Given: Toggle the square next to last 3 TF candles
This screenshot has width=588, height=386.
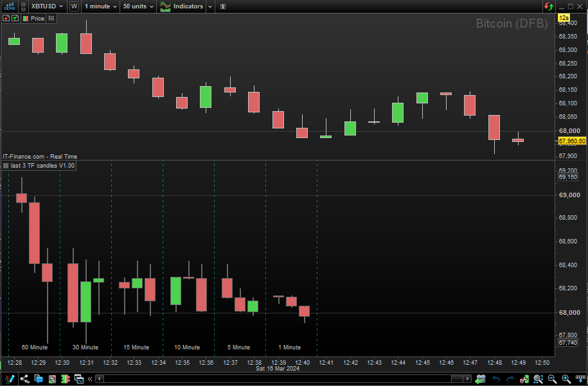Looking at the screenshot, I should [x=6, y=166].
